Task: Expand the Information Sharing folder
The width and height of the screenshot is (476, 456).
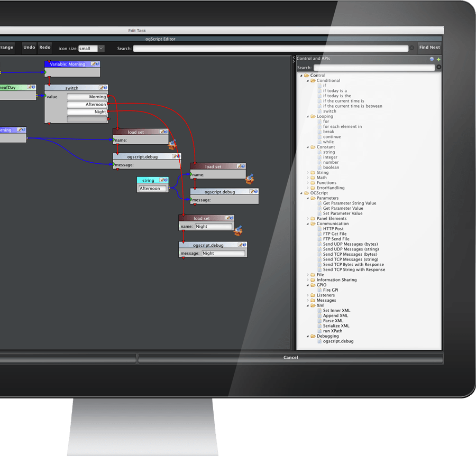Action: [307, 280]
